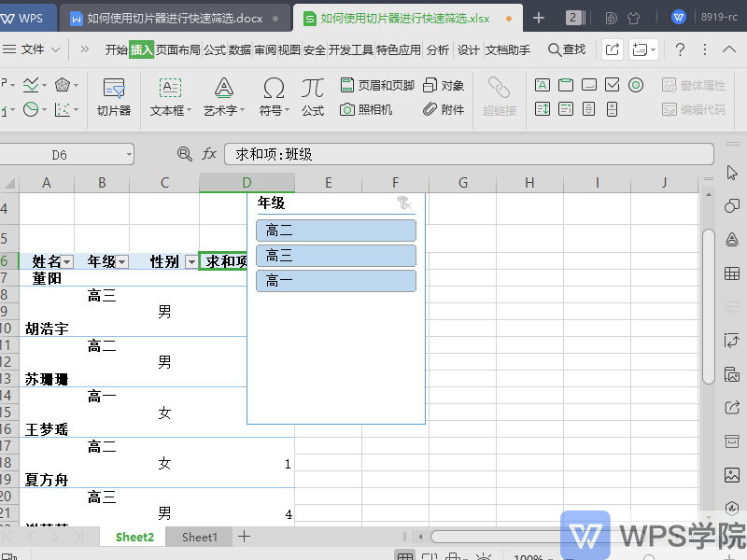Open the shapes sidebar icon
This screenshot has height=560, width=747.
[x=732, y=205]
